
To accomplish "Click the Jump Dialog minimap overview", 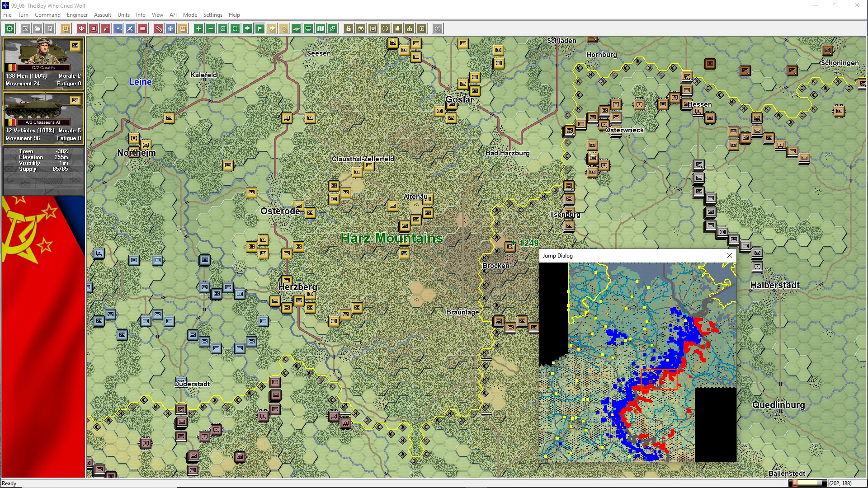I will coord(637,362).
